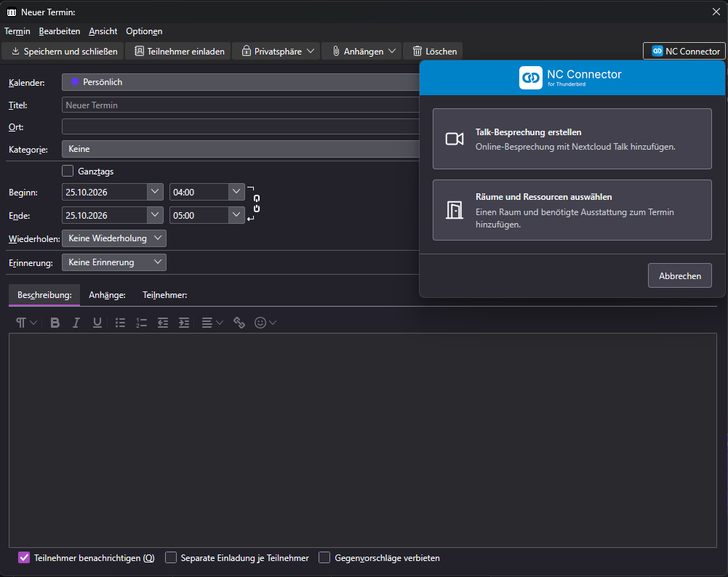
Task: Switch to the Anhänge tab
Action: (x=107, y=295)
